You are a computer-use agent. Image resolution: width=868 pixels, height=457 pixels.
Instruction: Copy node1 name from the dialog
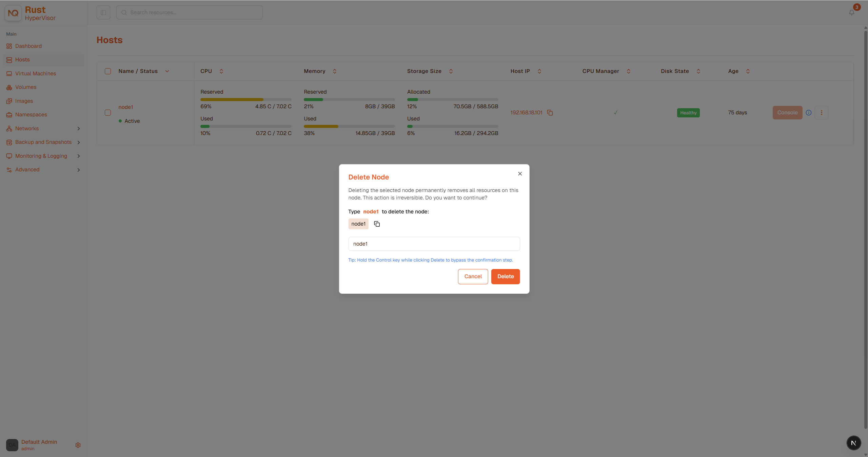click(x=377, y=224)
